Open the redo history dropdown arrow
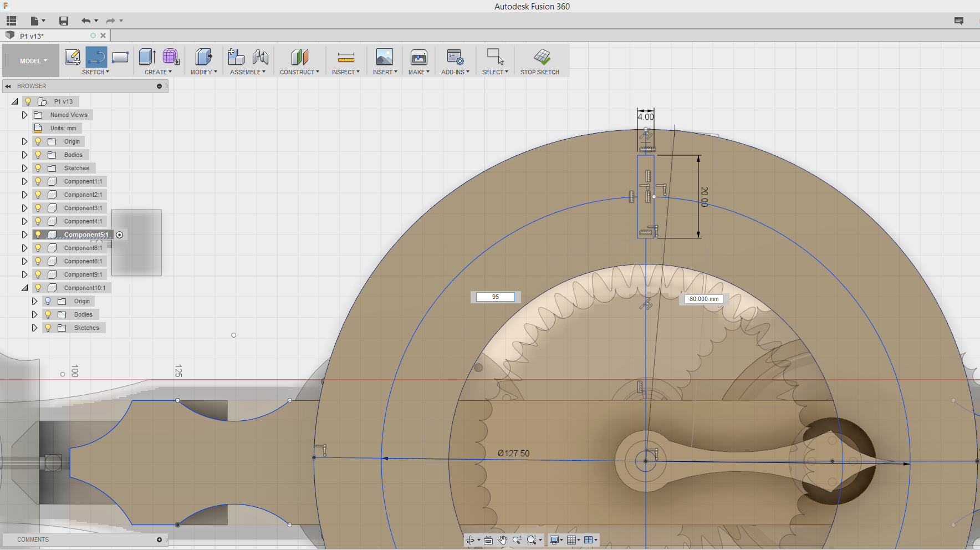The height and width of the screenshot is (550, 980). (x=121, y=21)
